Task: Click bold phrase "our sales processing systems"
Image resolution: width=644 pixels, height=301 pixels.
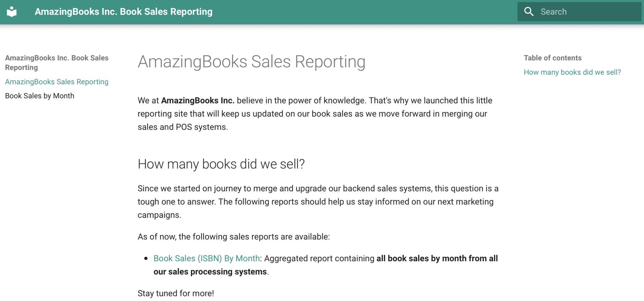Action: [x=210, y=271]
